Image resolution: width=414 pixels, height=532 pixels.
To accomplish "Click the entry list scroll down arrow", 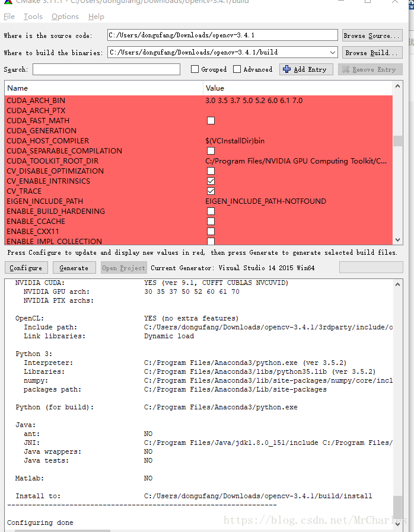I will pyautogui.click(x=398, y=240).
